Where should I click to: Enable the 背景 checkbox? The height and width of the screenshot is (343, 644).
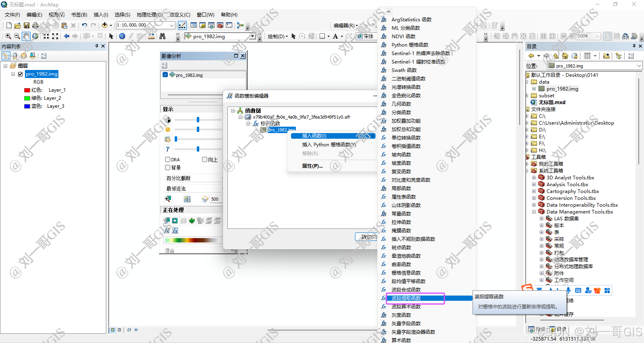[168, 168]
